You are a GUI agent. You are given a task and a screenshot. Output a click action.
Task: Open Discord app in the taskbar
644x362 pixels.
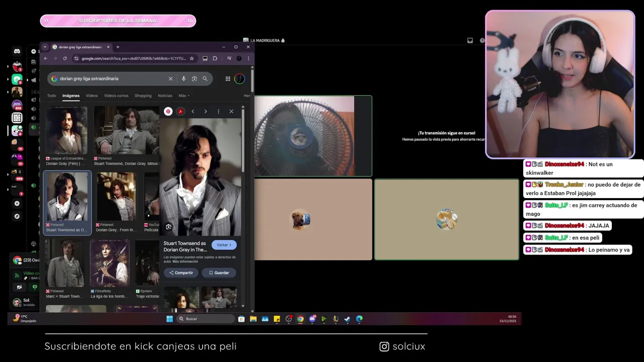[x=312, y=319]
